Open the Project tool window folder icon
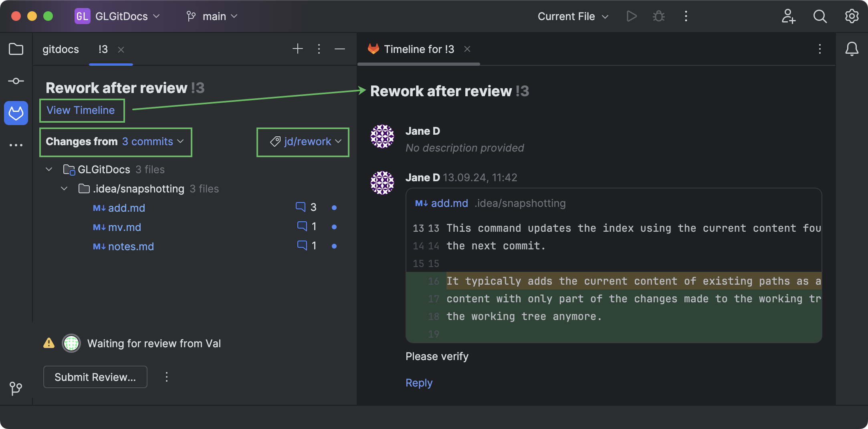The image size is (868, 429). pos(16,49)
